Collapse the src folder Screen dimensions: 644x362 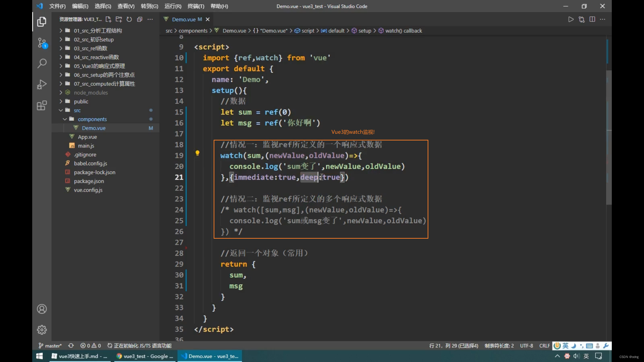pyautogui.click(x=105, y=110)
